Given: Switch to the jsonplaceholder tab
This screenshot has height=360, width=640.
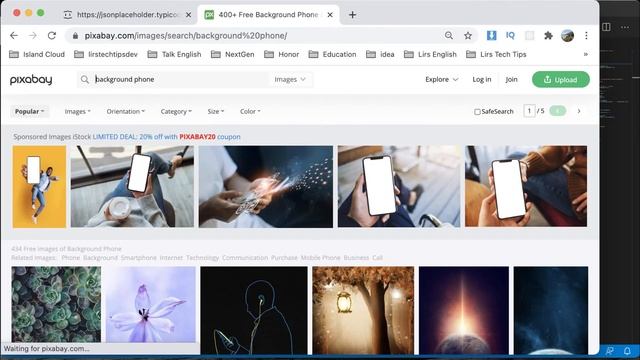Looking at the screenshot, I should pyautogui.click(x=127, y=15).
